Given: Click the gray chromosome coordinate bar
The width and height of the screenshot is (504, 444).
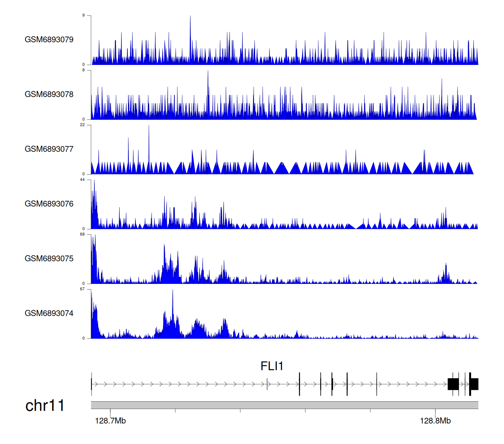Looking at the screenshot, I should (284, 405).
